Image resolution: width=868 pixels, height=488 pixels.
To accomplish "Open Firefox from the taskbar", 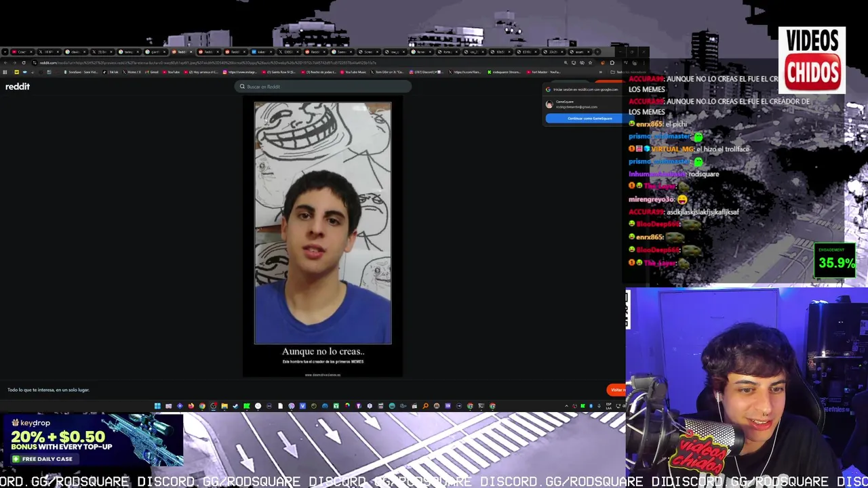I will tap(191, 406).
